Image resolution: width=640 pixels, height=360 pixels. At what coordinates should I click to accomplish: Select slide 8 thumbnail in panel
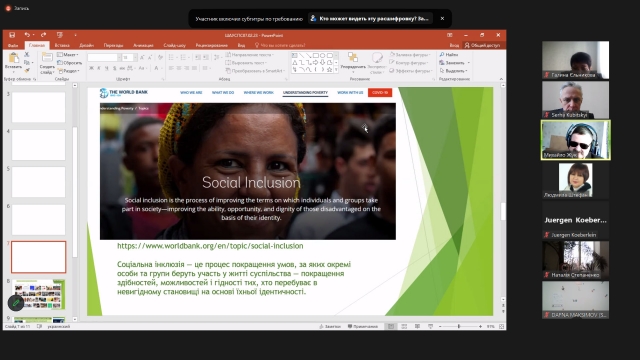click(x=38, y=294)
